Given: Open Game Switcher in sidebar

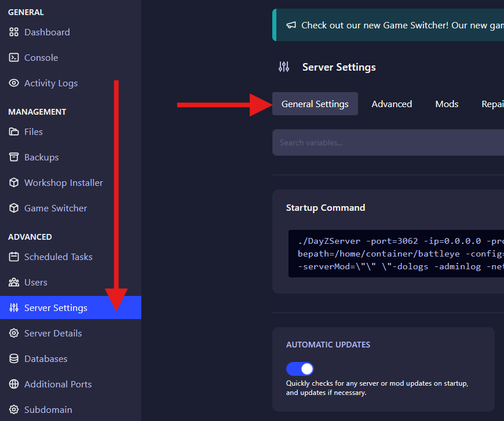Looking at the screenshot, I should [x=55, y=208].
